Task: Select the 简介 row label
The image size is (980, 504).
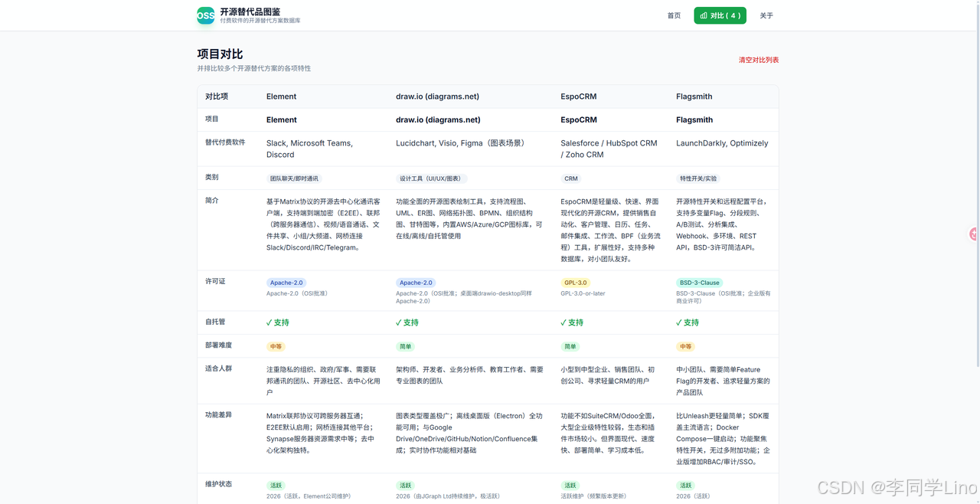Action: [212, 201]
